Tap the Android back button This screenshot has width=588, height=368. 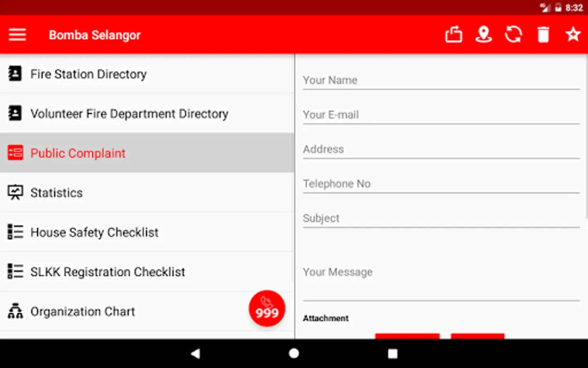(x=196, y=354)
